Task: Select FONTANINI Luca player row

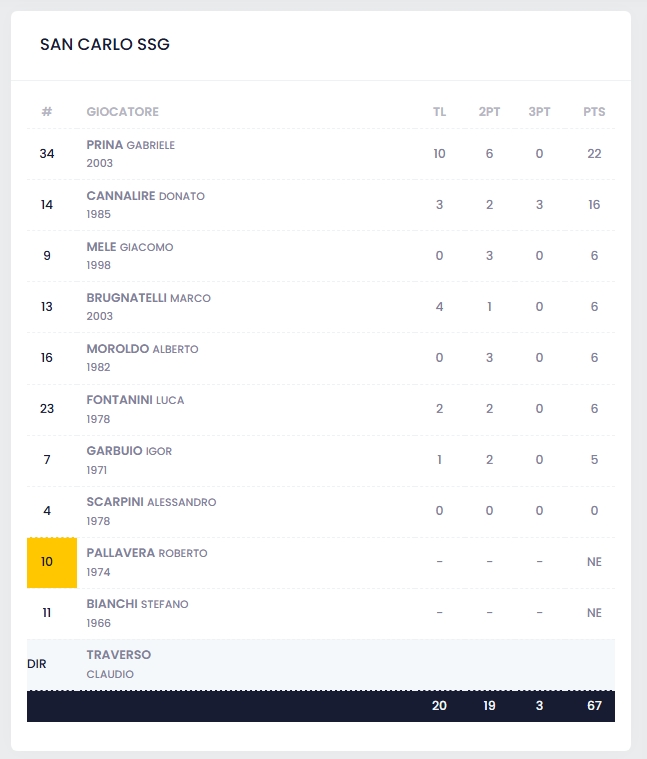Action: [135, 400]
